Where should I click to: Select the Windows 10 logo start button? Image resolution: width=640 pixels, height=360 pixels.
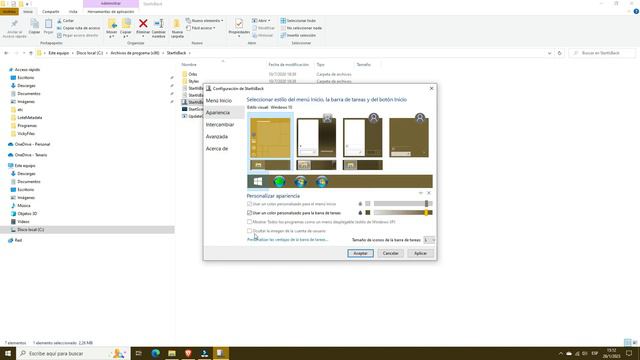[258, 181]
